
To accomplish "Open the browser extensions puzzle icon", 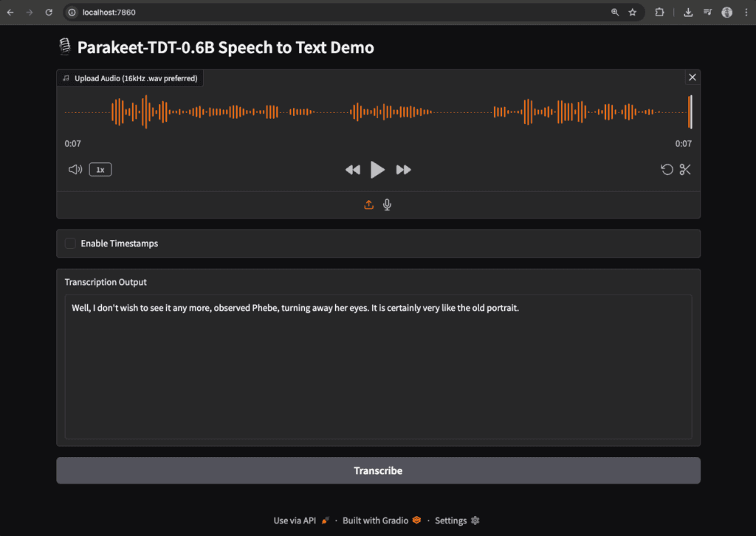I will (659, 13).
